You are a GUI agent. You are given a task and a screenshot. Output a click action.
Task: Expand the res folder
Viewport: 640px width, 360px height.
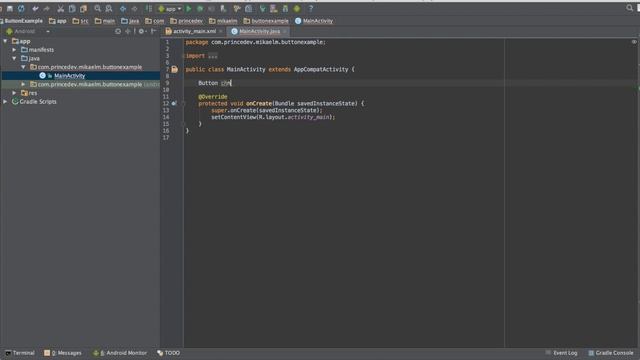click(14, 93)
